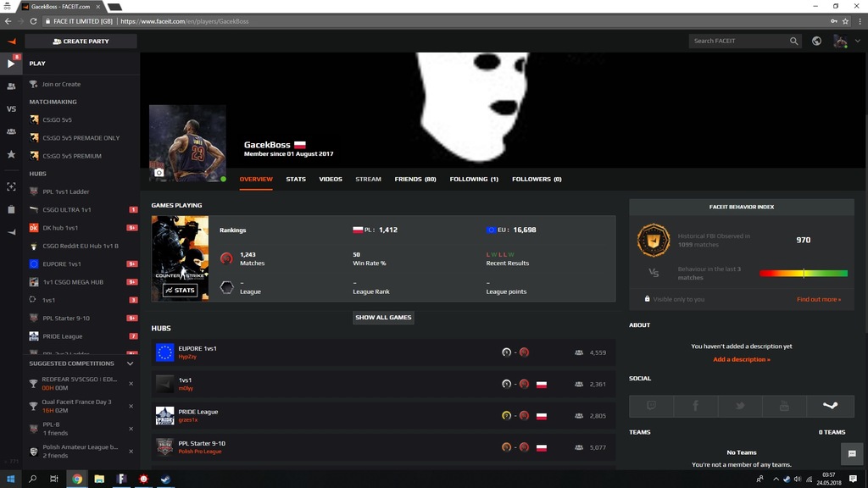This screenshot has height=488, width=868.
Task: Open the Windows notification center
Action: pyautogui.click(x=853, y=479)
